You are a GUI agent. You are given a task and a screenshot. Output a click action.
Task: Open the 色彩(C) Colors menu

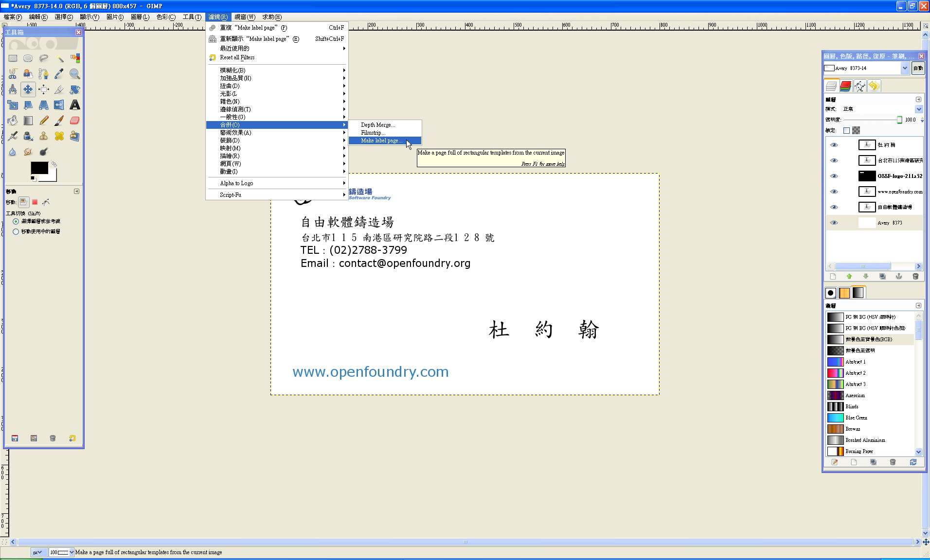coord(166,17)
